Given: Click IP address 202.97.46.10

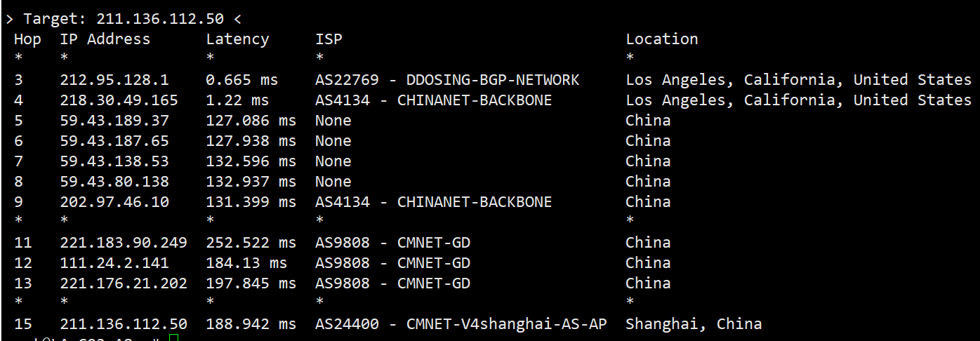Looking at the screenshot, I should tap(114, 202).
